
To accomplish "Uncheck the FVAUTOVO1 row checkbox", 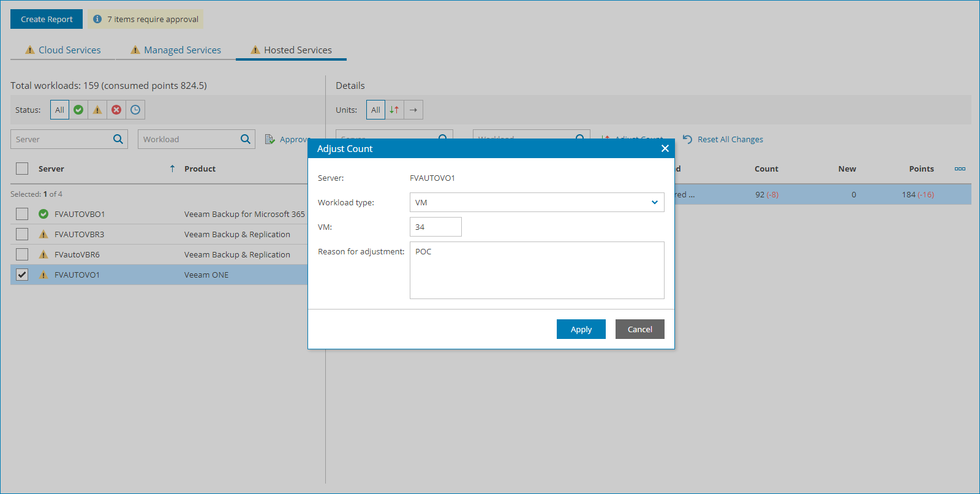I will pyautogui.click(x=22, y=275).
